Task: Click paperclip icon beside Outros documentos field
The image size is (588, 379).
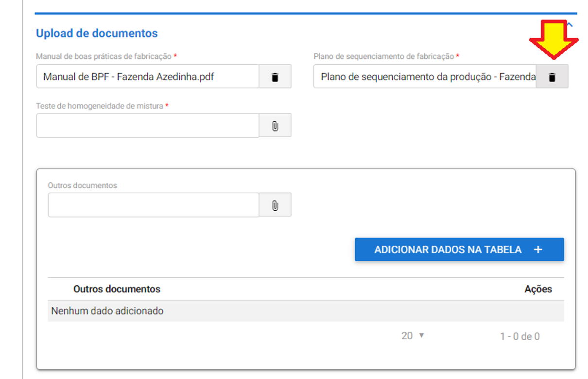Action: (275, 205)
